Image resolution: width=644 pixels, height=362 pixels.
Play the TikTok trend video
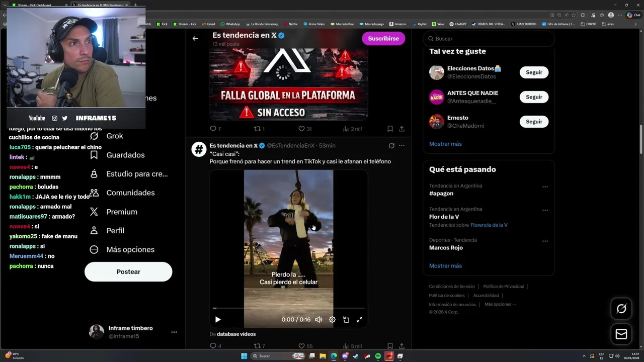pos(218,320)
